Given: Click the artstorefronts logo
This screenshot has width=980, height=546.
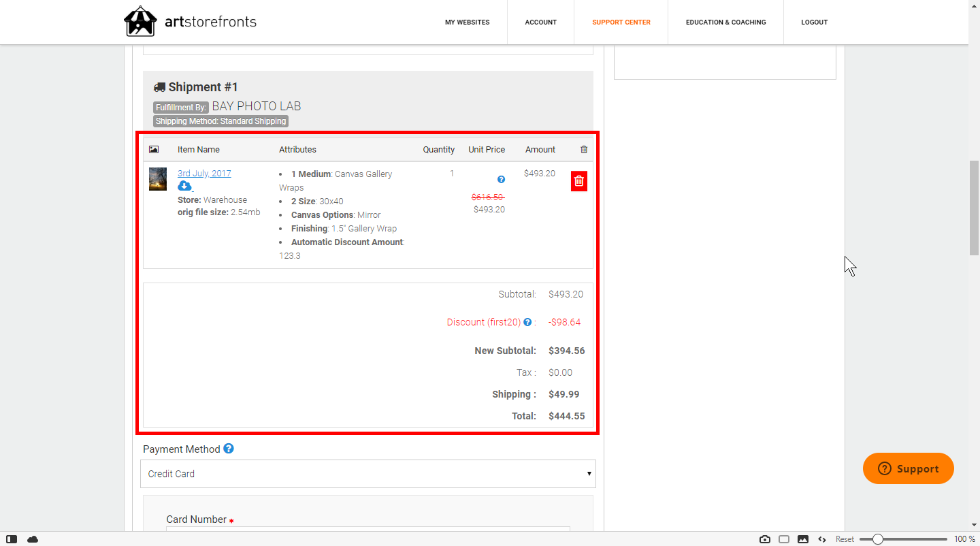Looking at the screenshot, I should 190,22.
